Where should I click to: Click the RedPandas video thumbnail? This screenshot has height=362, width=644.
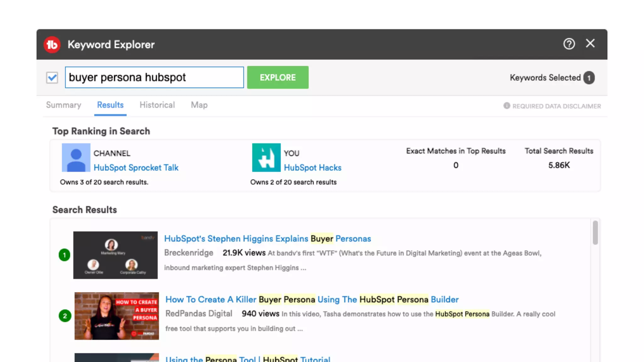pos(117,316)
